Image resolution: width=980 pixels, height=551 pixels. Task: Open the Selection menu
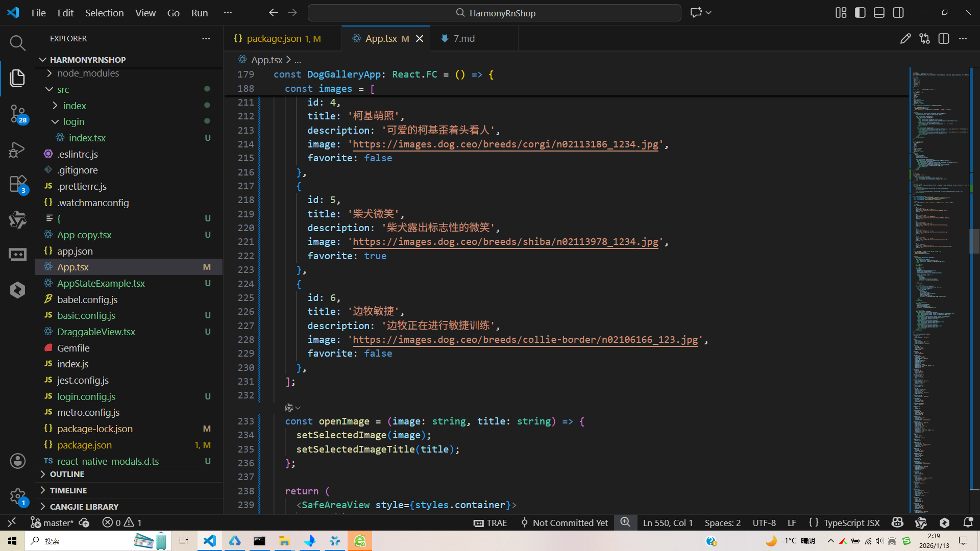pyautogui.click(x=104, y=13)
